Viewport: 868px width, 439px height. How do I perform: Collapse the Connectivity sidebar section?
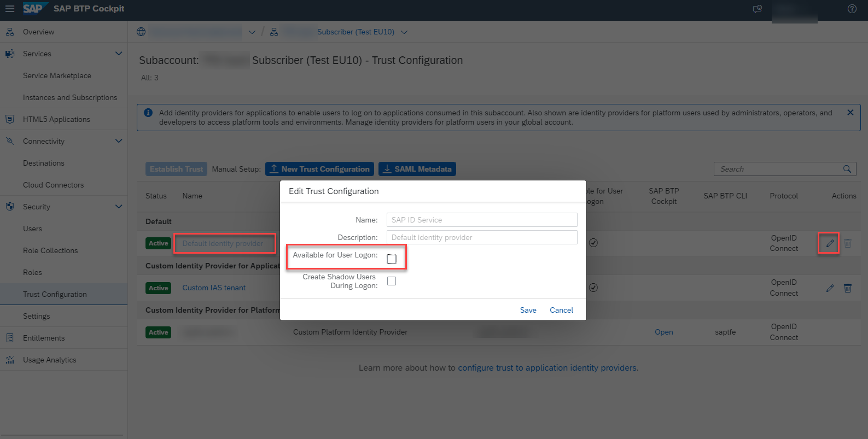pyautogui.click(x=119, y=141)
